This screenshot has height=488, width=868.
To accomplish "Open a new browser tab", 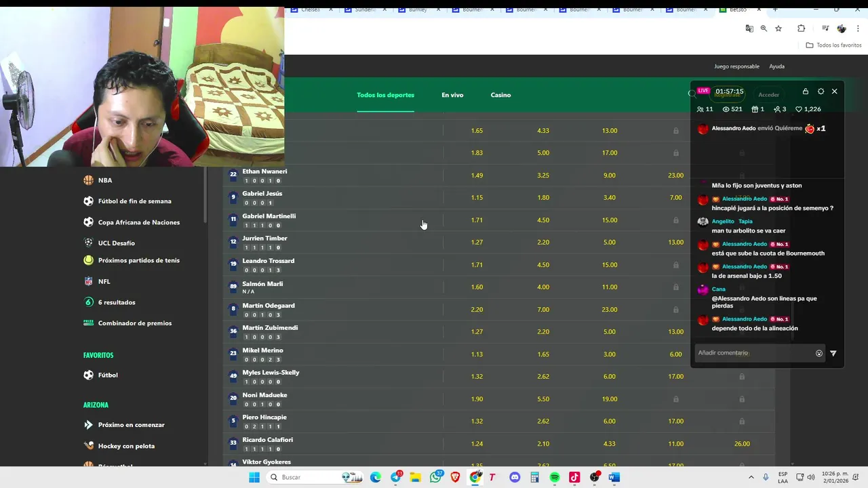I will 775,9.
